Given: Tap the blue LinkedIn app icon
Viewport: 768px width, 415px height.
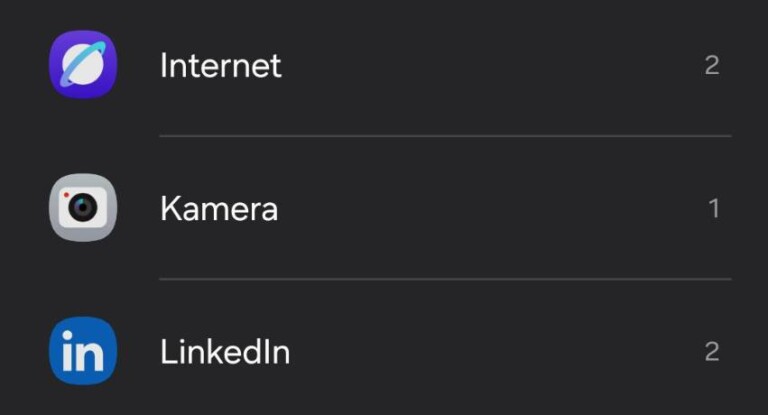Looking at the screenshot, I should pyautogui.click(x=83, y=351).
